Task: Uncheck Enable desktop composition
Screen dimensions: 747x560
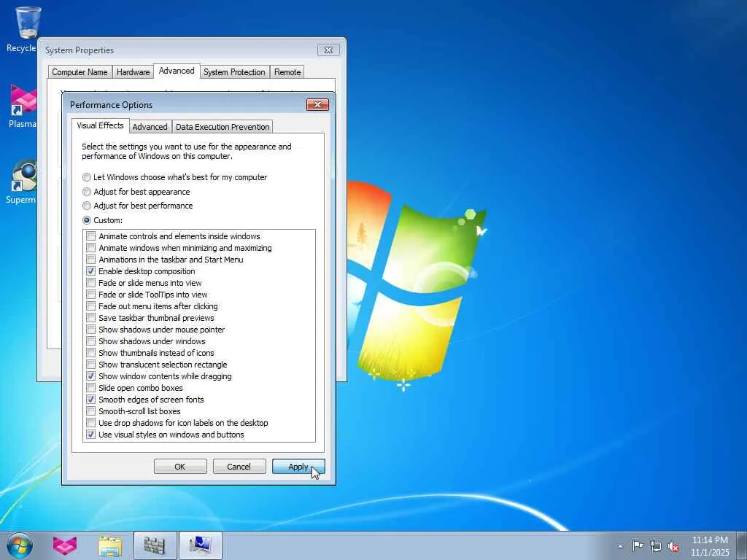Action: [91, 271]
